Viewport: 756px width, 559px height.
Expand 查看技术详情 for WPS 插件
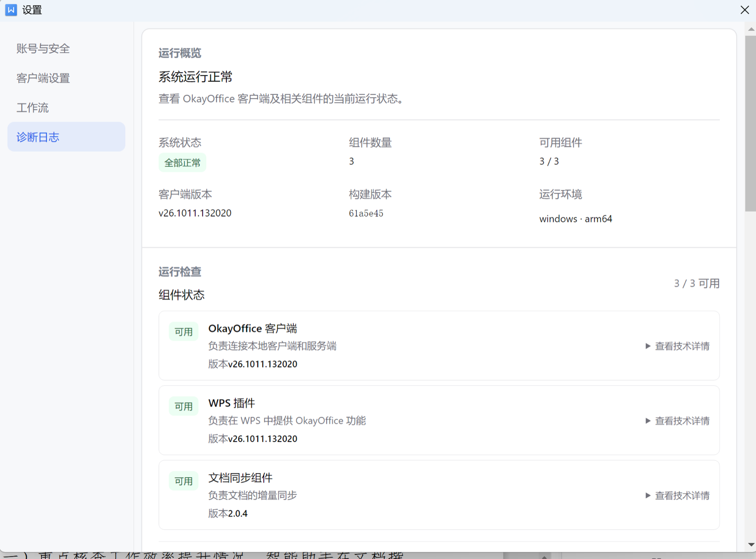pyautogui.click(x=677, y=421)
